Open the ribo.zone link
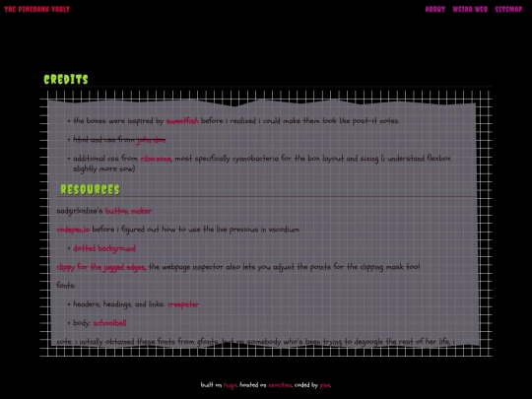The height and width of the screenshot is (399, 532). pyautogui.click(x=156, y=159)
